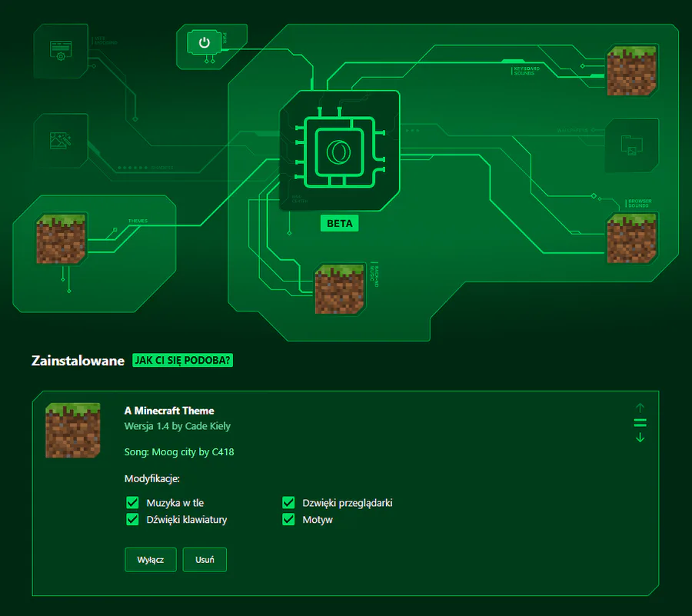Toggle the Motyw checkbox

tap(288, 519)
